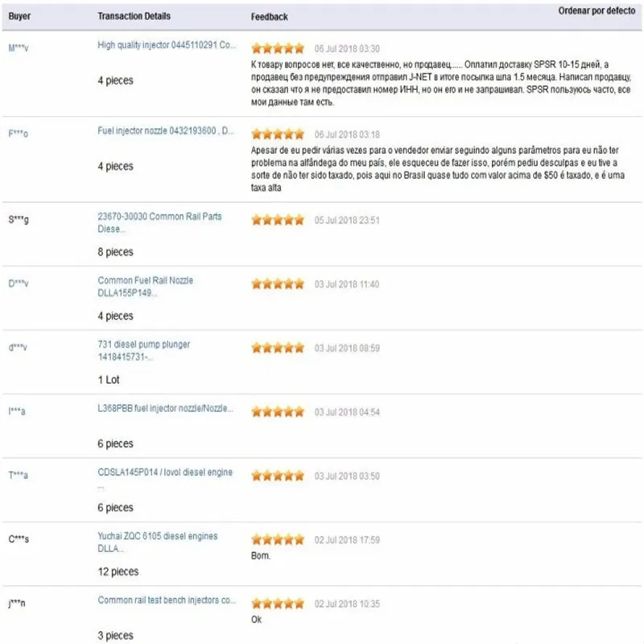This screenshot has width=644, height=644.
Task: Open the 'L368PBB fuel injector nozzle' link
Action: 167,410
